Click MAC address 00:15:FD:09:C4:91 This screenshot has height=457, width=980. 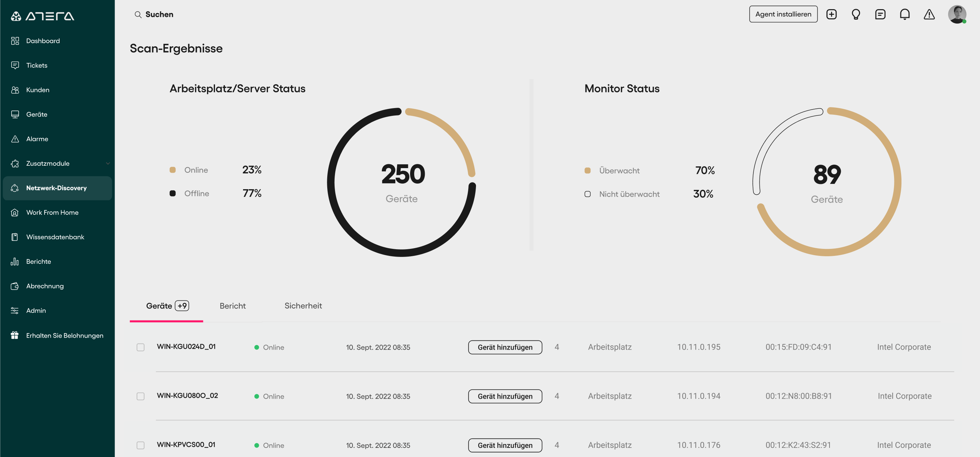coord(799,347)
